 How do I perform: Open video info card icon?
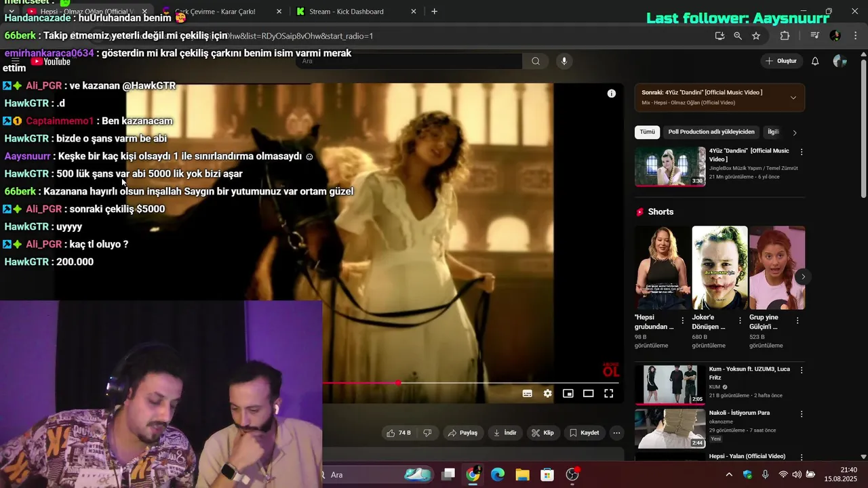[611, 94]
